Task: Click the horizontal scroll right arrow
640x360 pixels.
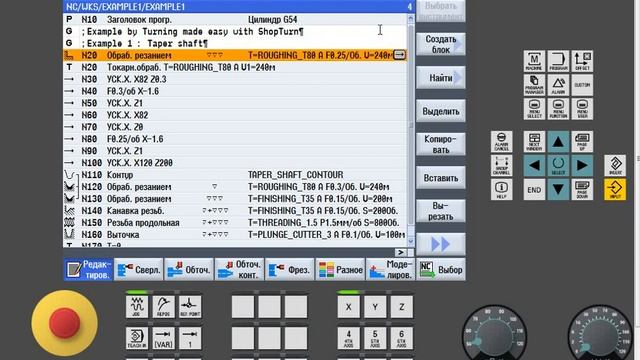Action: (401, 252)
